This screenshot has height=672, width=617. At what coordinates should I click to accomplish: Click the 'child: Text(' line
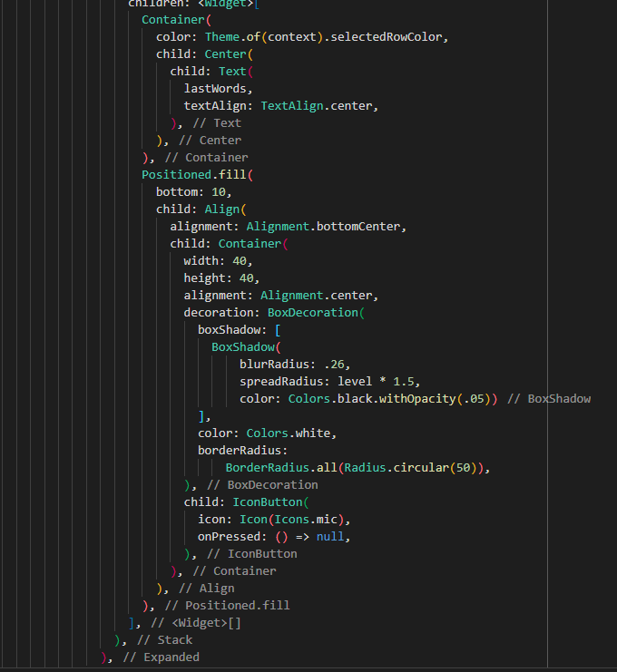point(211,72)
